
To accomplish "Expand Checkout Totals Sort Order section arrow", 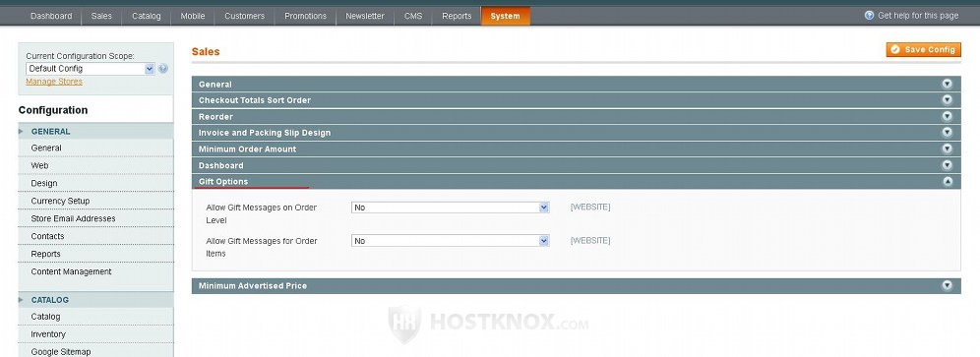I will 947,100.
